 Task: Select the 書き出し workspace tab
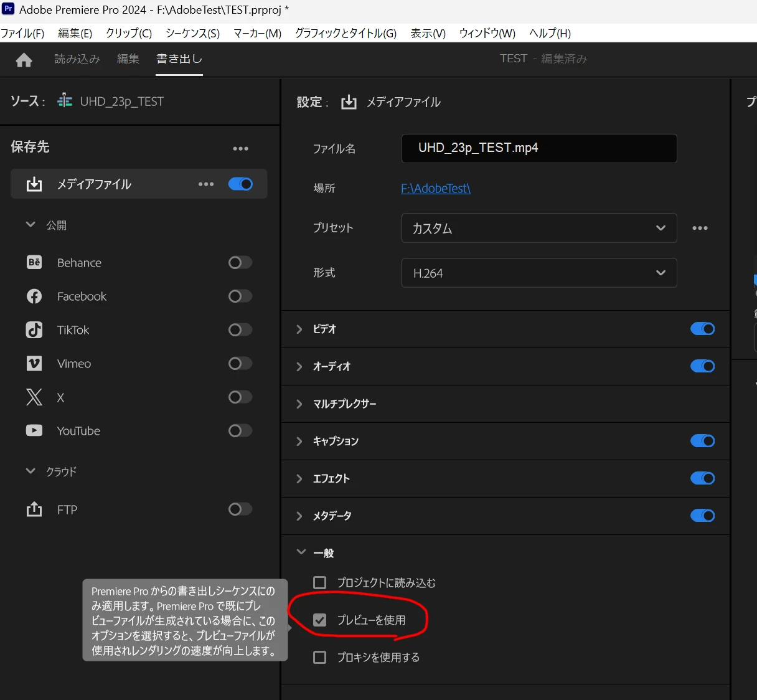[179, 59]
